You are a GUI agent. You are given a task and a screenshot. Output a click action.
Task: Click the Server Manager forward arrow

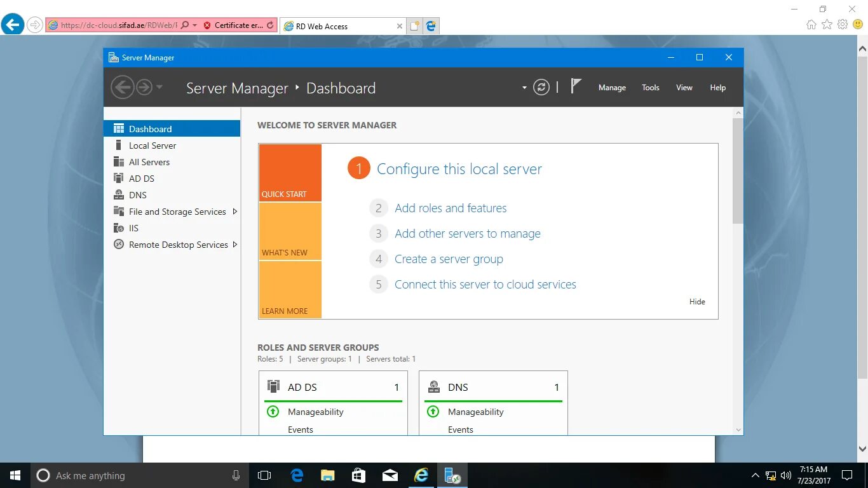click(144, 87)
